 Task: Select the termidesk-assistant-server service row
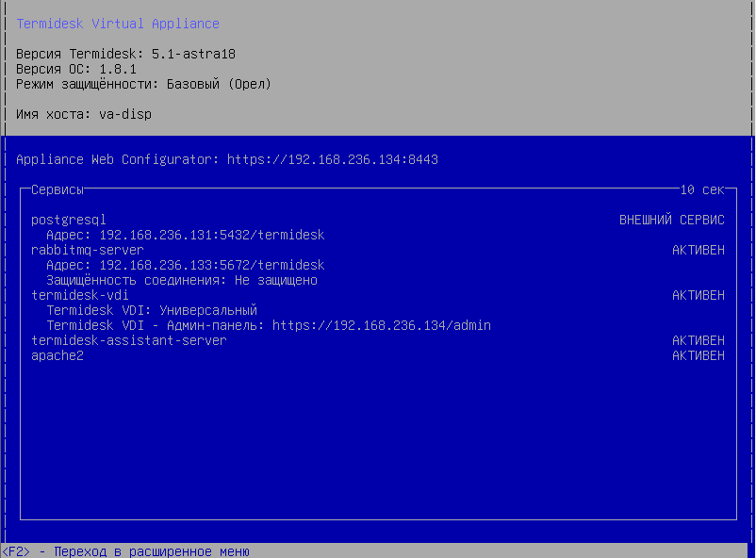click(377, 340)
